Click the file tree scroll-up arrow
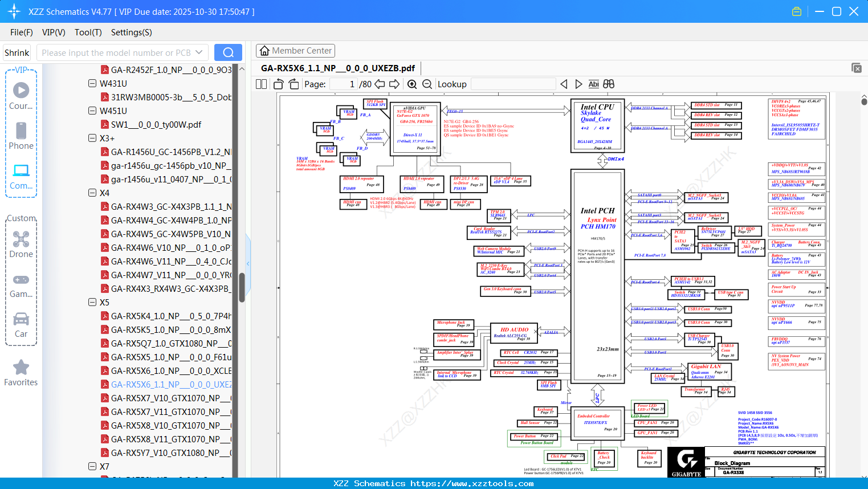 242,68
